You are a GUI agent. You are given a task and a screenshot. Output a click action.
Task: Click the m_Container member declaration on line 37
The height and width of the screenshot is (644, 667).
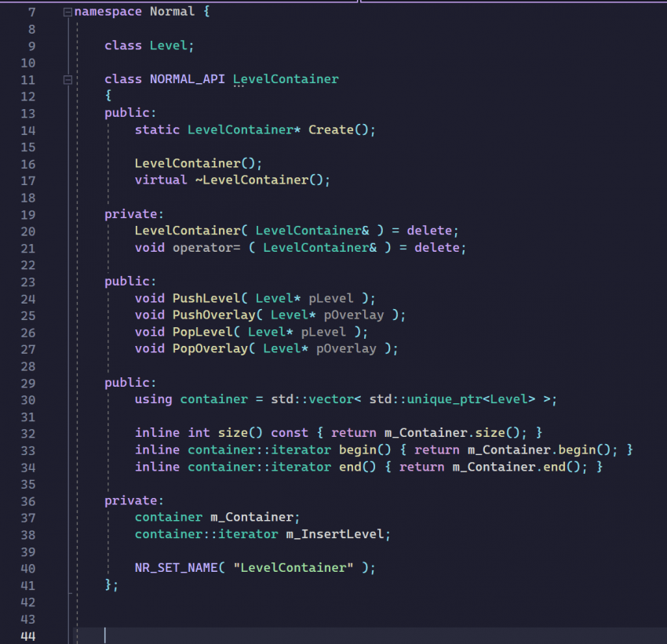252,517
